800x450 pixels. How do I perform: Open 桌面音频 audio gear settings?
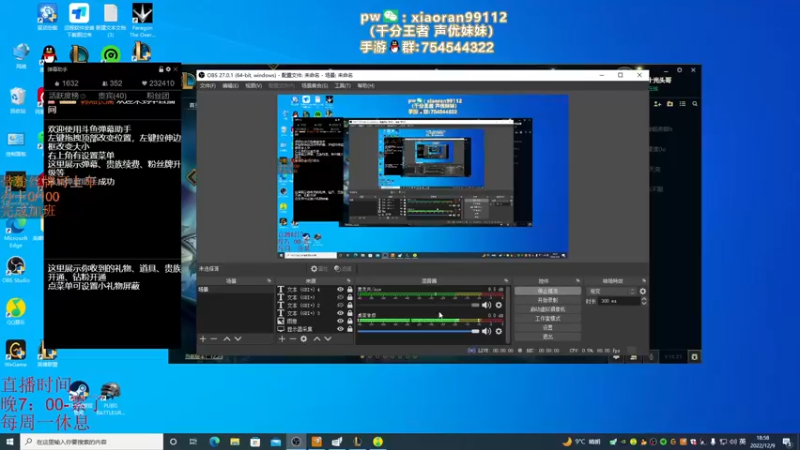pyautogui.click(x=498, y=331)
